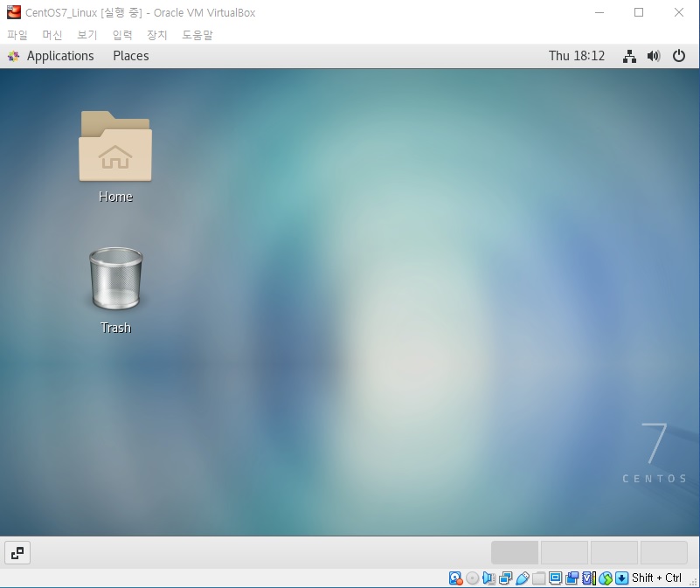This screenshot has width=700, height=588.
Task: Open the 파일 menu
Action: (x=17, y=35)
